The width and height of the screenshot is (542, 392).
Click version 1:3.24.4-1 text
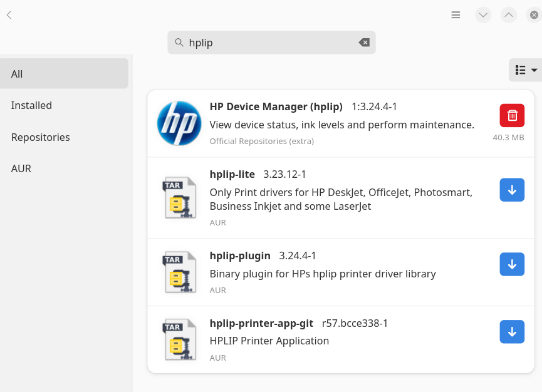(x=374, y=106)
